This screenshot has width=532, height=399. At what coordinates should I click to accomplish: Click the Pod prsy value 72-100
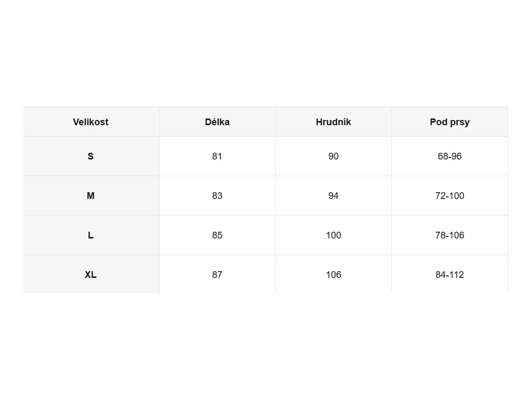point(449,196)
